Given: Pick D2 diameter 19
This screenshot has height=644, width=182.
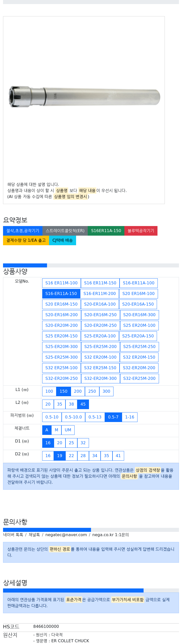Looking at the screenshot, I should [x=60, y=456].
